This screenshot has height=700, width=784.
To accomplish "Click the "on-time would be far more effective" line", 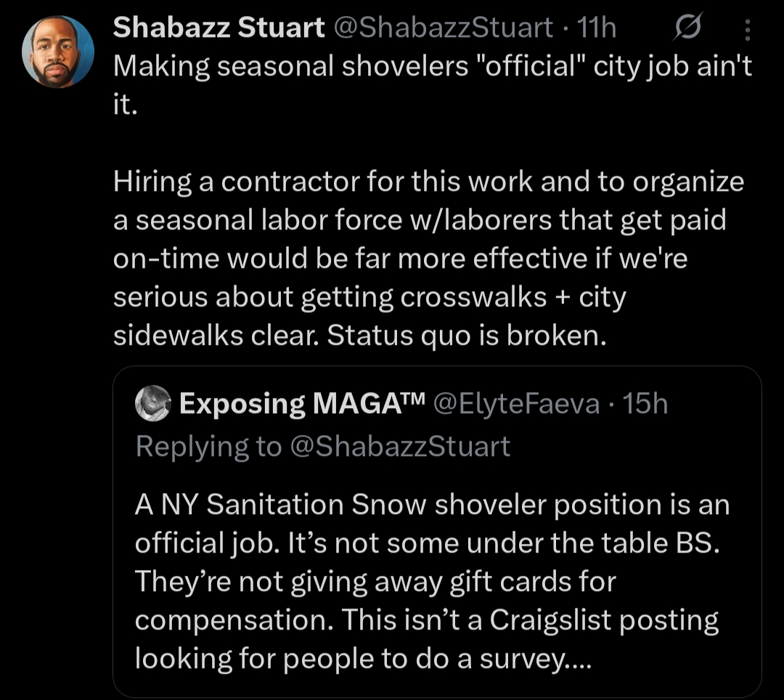I will coord(399,259).
